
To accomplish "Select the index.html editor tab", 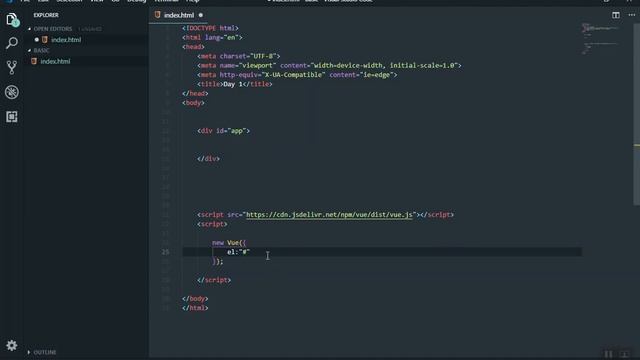I will [179, 15].
